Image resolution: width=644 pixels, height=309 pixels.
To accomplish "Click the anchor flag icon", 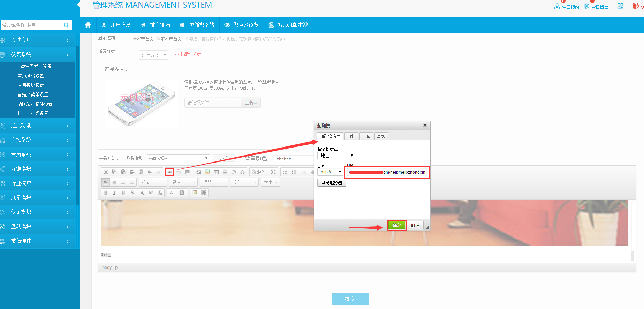I will tap(187, 172).
